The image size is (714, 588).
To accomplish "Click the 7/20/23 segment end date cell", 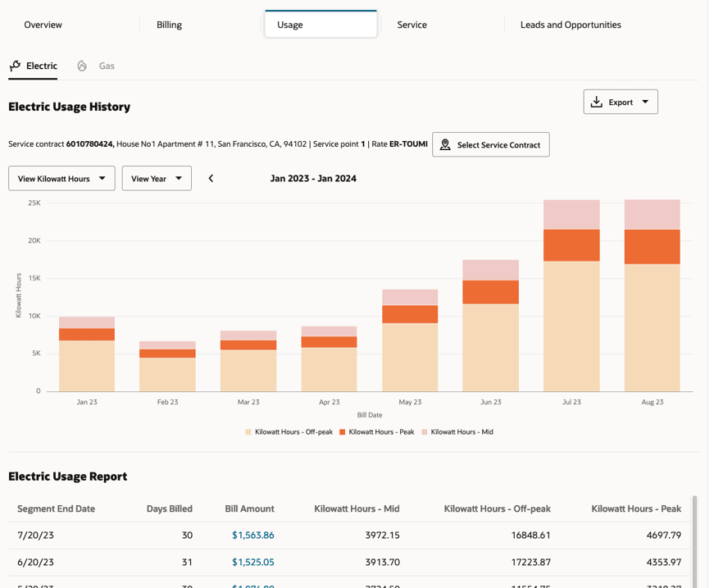I will (35, 536).
